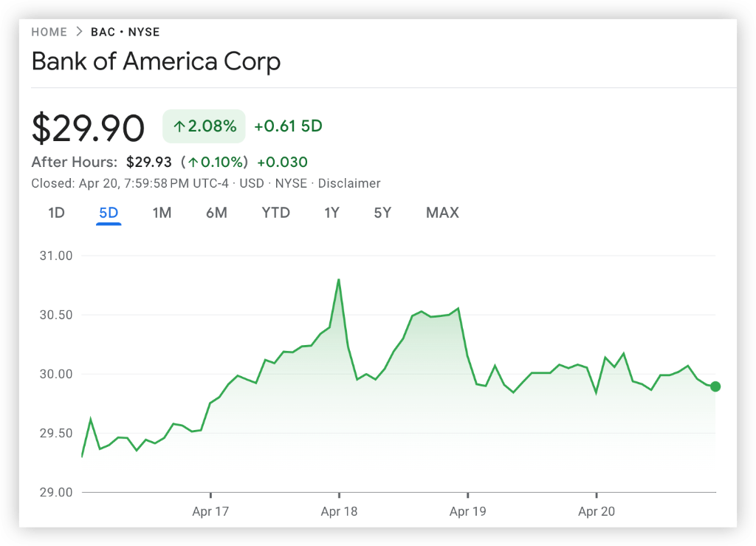Switch to the 1M chart range
This screenshot has width=756, height=546.
point(162,213)
